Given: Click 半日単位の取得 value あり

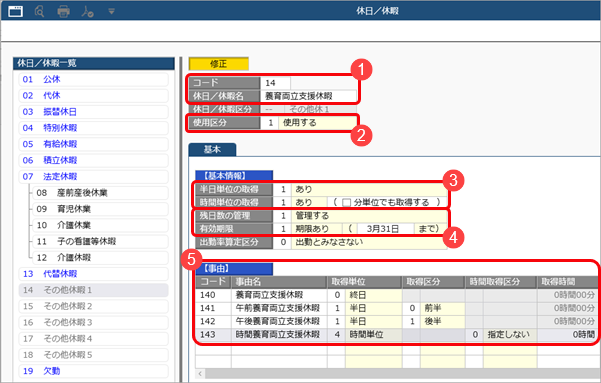Looking at the screenshot, I should tap(369, 189).
